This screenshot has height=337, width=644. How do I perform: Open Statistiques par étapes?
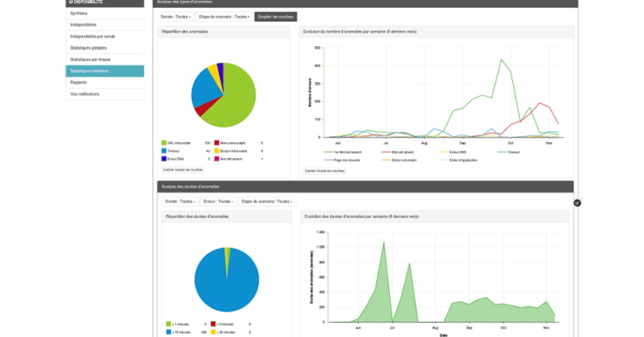pos(105,59)
